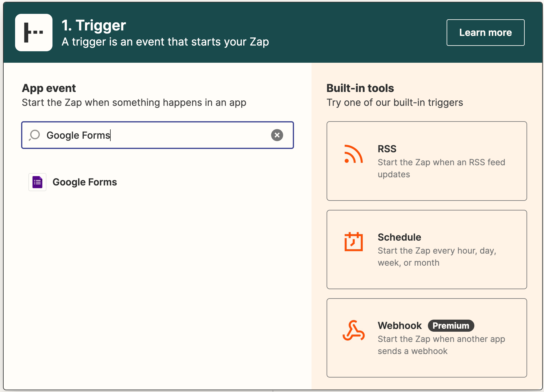This screenshot has height=392, width=544.
Task: Click the purple Google Forms icon
Action: click(x=37, y=182)
